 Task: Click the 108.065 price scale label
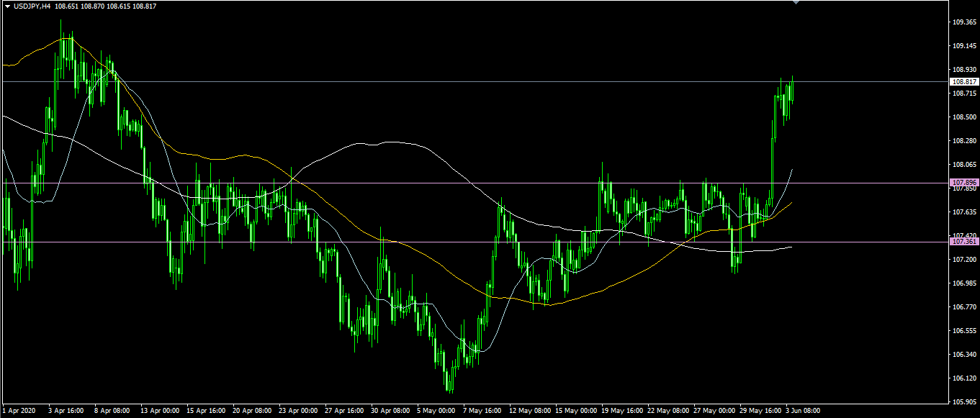click(964, 165)
